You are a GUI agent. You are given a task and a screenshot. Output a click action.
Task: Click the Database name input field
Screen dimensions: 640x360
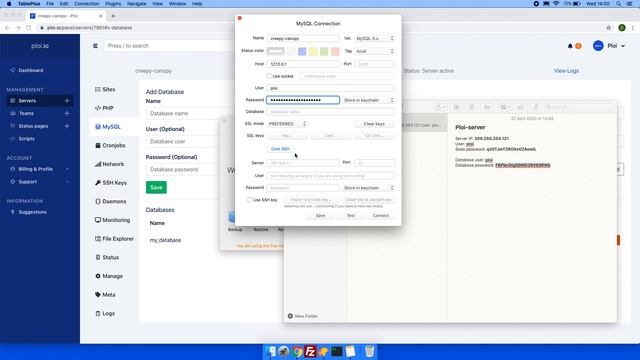click(x=331, y=111)
